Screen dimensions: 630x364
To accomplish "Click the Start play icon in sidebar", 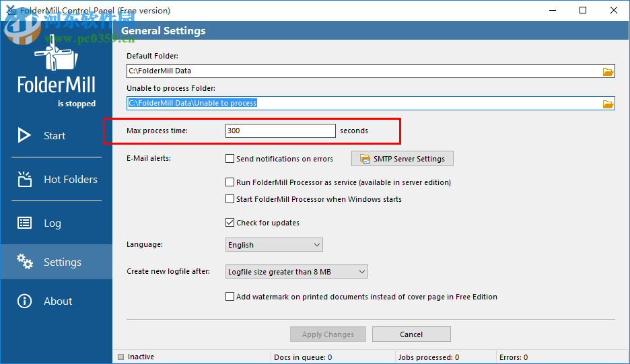I will pyautogui.click(x=25, y=135).
